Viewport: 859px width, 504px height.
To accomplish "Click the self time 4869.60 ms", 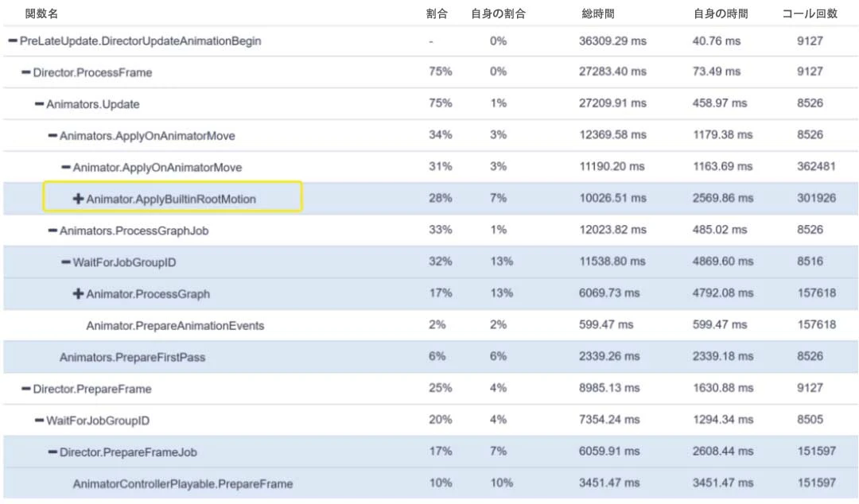I will point(723,262).
